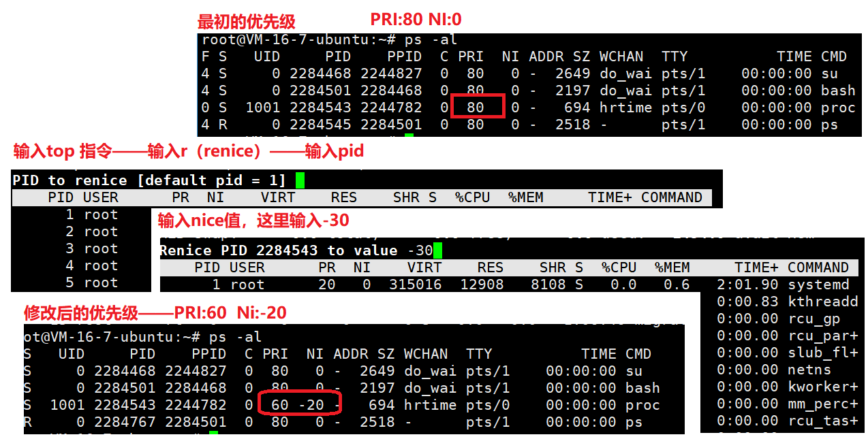
Task: Click PPID 2244782 in bottom ps output
Action: pyautogui.click(x=196, y=405)
